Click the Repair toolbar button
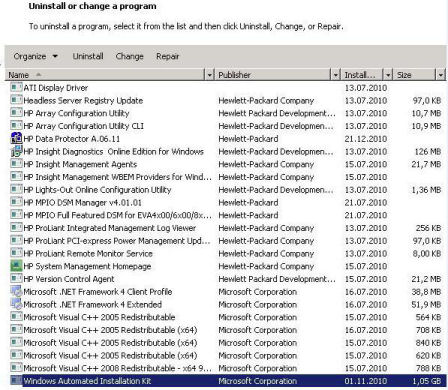The image size is (448, 390). [x=167, y=56]
